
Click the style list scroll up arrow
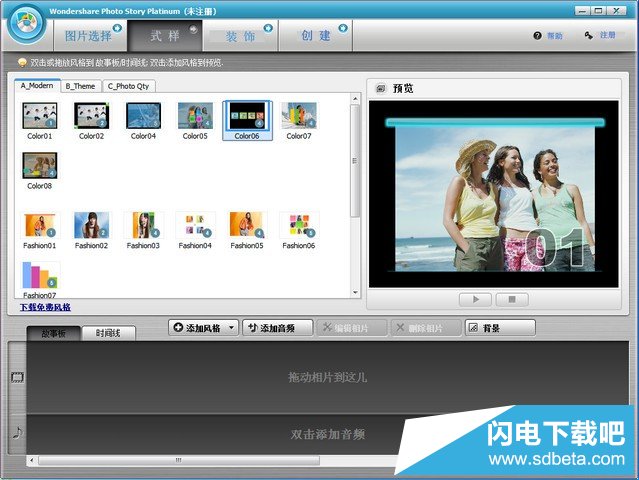355,99
